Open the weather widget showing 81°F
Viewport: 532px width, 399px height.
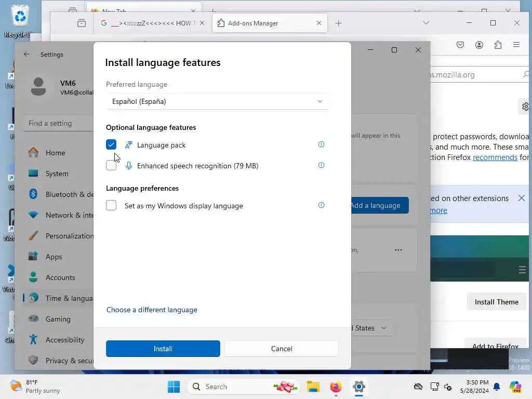tap(35, 387)
